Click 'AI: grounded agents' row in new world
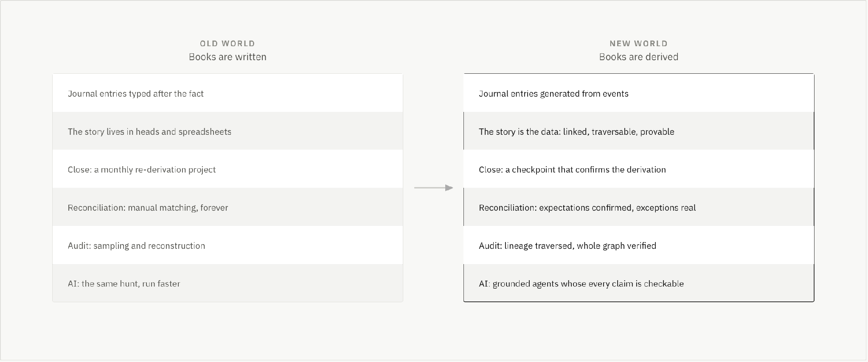 pyautogui.click(x=639, y=283)
